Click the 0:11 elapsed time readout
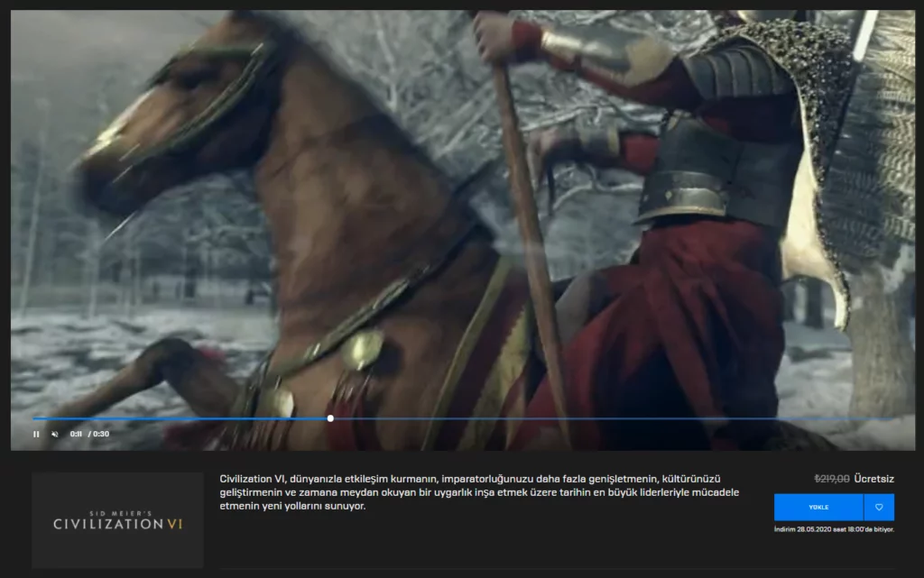The height and width of the screenshot is (578, 924). [76, 434]
